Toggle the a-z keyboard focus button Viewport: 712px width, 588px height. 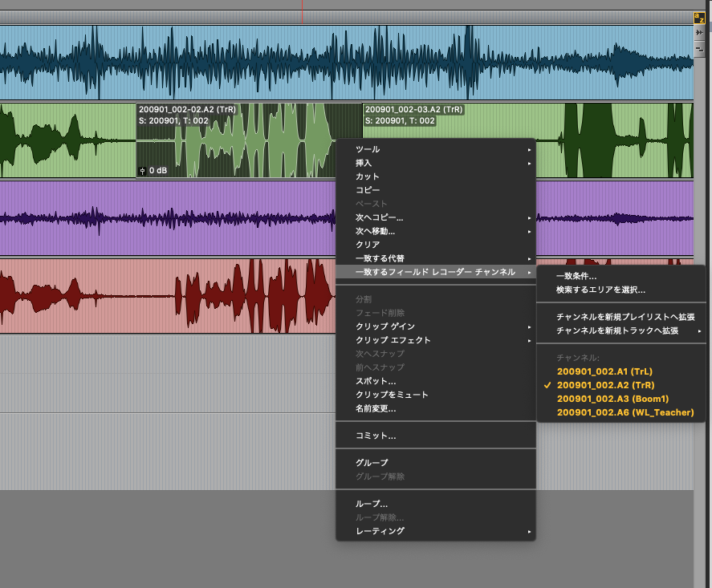tap(699, 18)
